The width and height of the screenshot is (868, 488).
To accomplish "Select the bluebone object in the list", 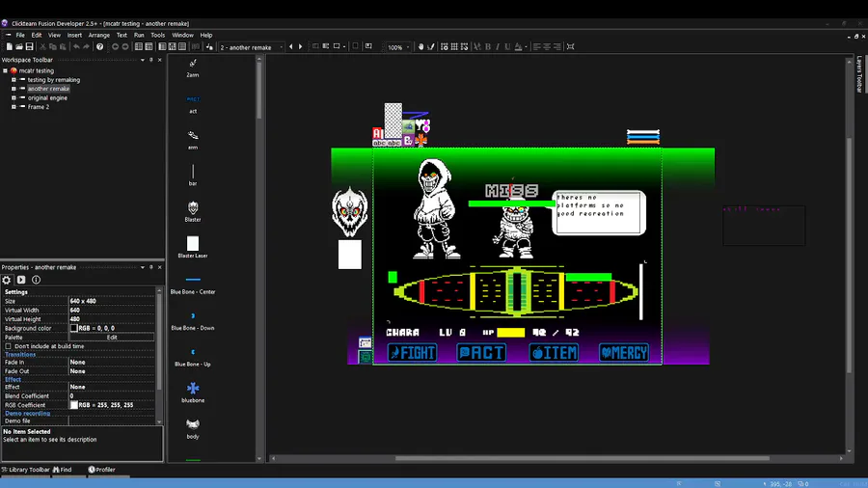I will 193,392.
